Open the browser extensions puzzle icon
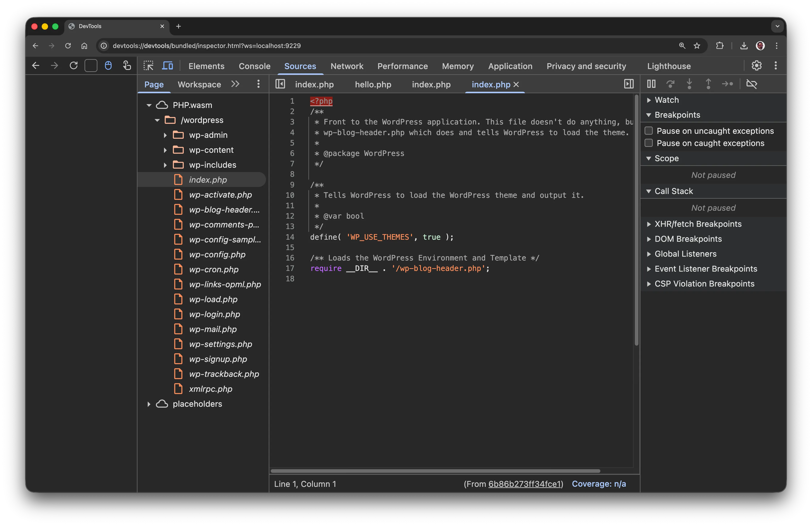This screenshot has height=526, width=812. tap(720, 46)
